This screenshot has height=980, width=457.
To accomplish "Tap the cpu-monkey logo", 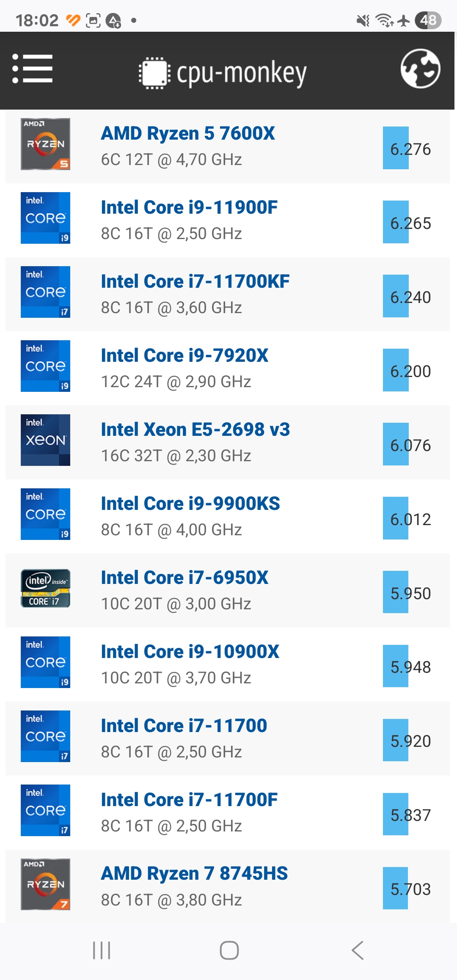I will click(x=223, y=73).
